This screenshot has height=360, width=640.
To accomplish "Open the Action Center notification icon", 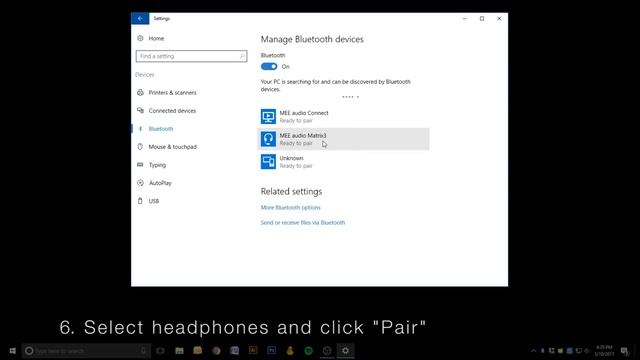I will [x=624, y=351].
